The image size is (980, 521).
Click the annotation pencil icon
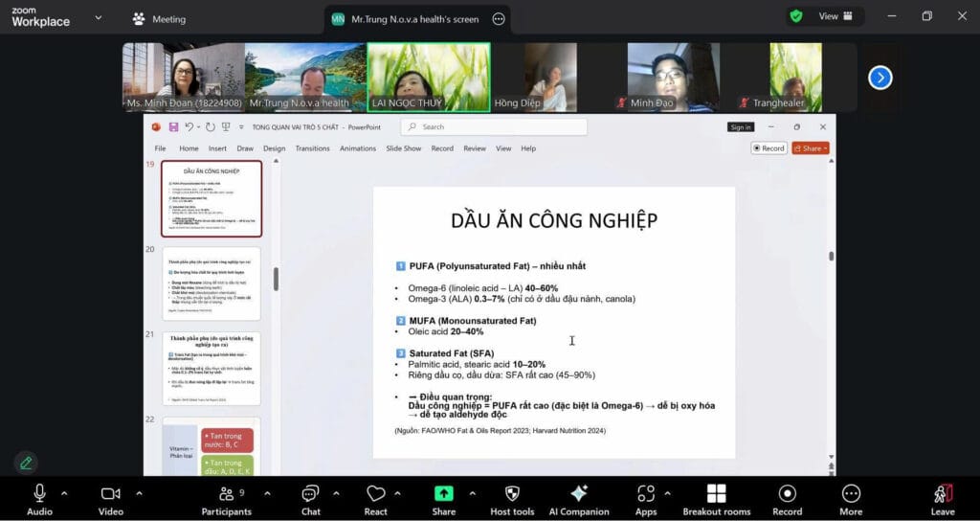[26, 463]
